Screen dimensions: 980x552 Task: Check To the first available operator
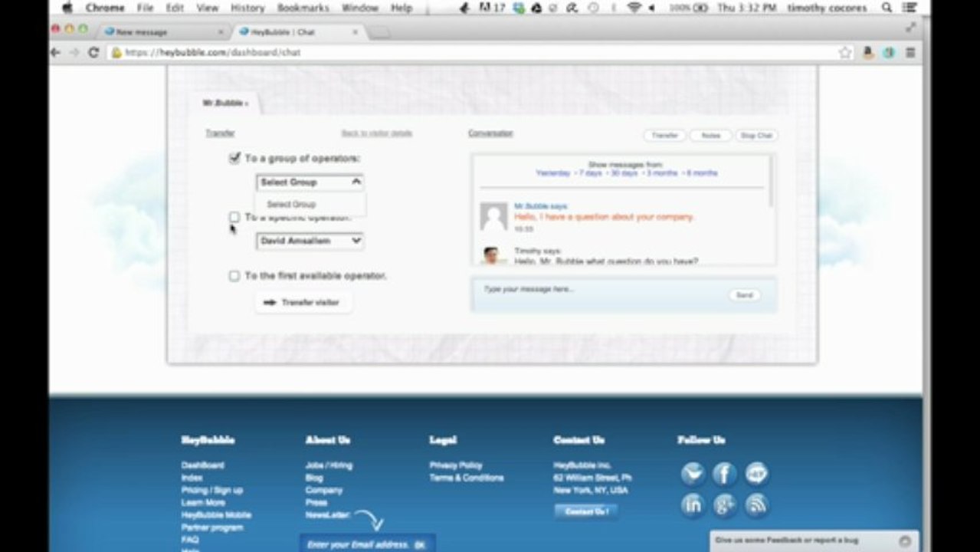click(234, 276)
